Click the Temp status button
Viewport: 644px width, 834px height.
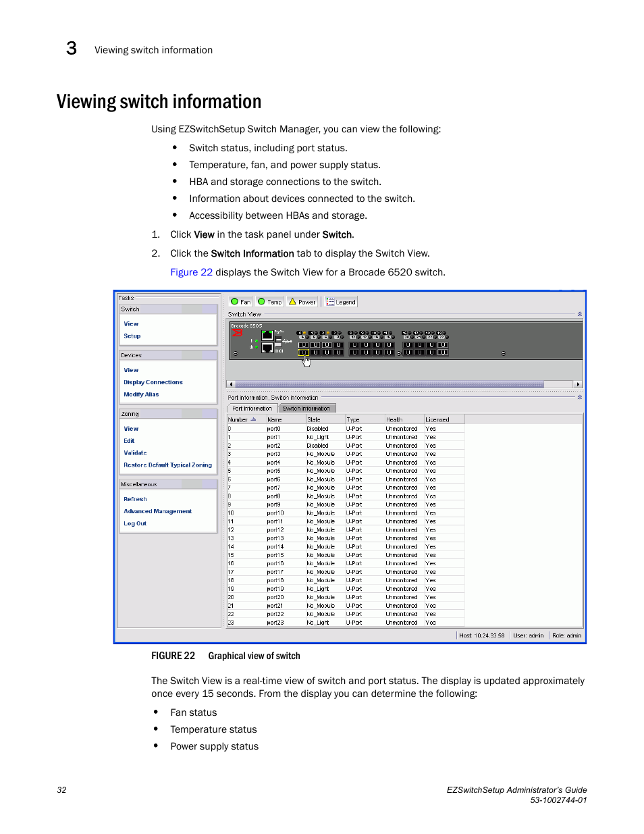coord(269,302)
